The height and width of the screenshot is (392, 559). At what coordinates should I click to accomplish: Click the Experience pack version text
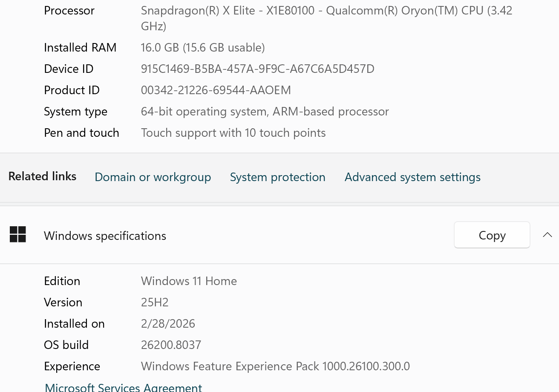pyautogui.click(x=275, y=366)
